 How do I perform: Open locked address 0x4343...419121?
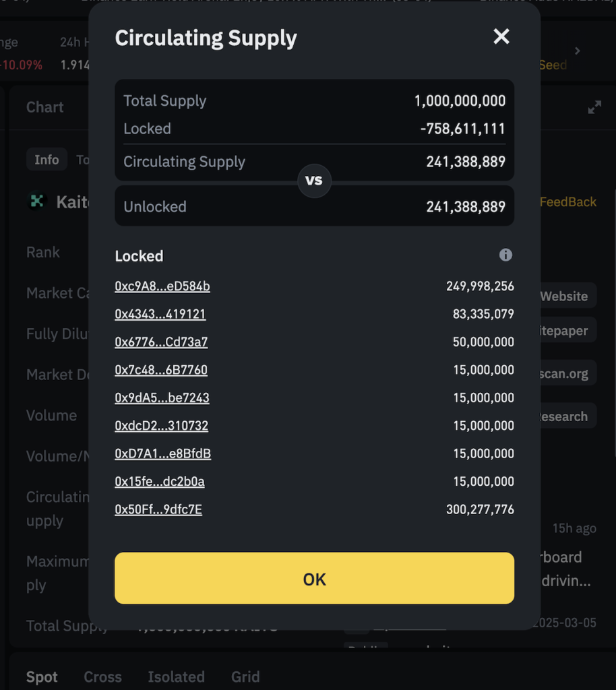(160, 314)
